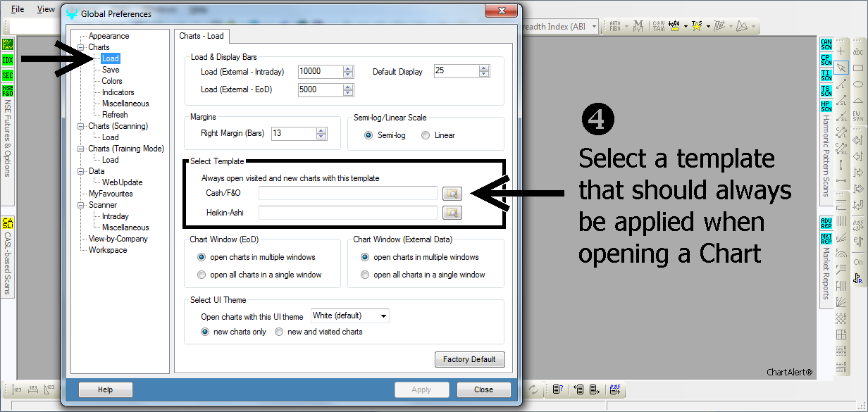868x412 pixels.
Task: Select 'new charts only' theme option
Action: [x=206, y=332]
